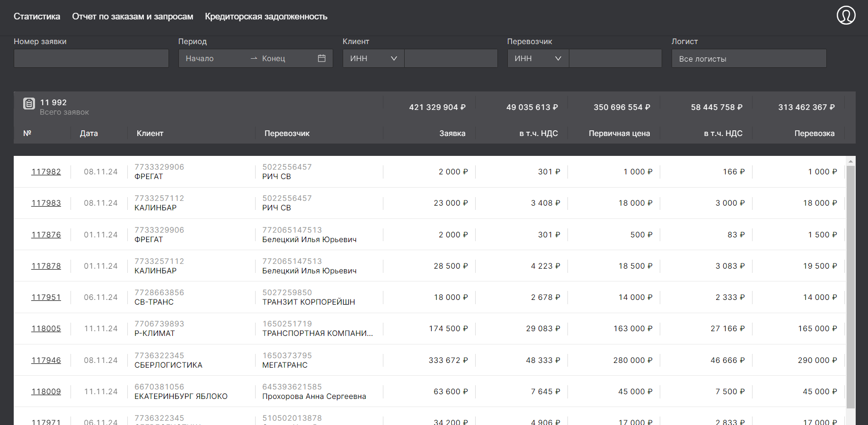This screenshot has width=868, height=425.
Task: Select carrier ТРАНЗИТ КОРПОРЕЙШН
Action: coord(309,302)
